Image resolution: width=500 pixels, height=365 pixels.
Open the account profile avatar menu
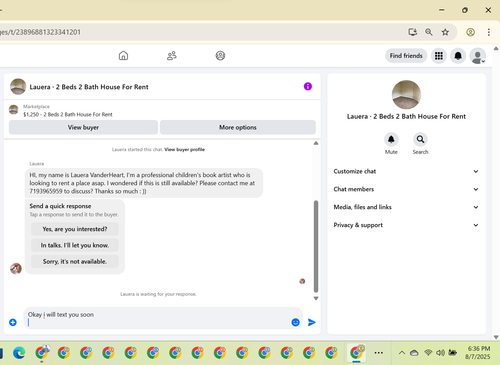477,56
